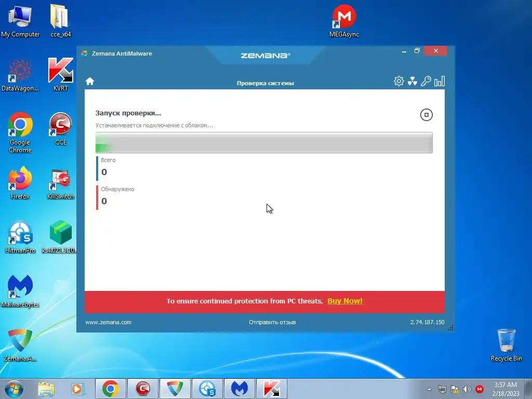Open Windows Explorer from taskbar
Viewport: 532px width, 399px height.
(46, 389)
